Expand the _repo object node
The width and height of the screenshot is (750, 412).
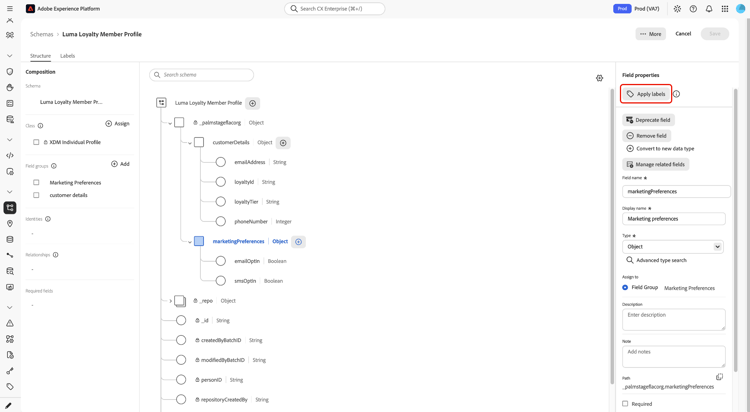point(170,301)
